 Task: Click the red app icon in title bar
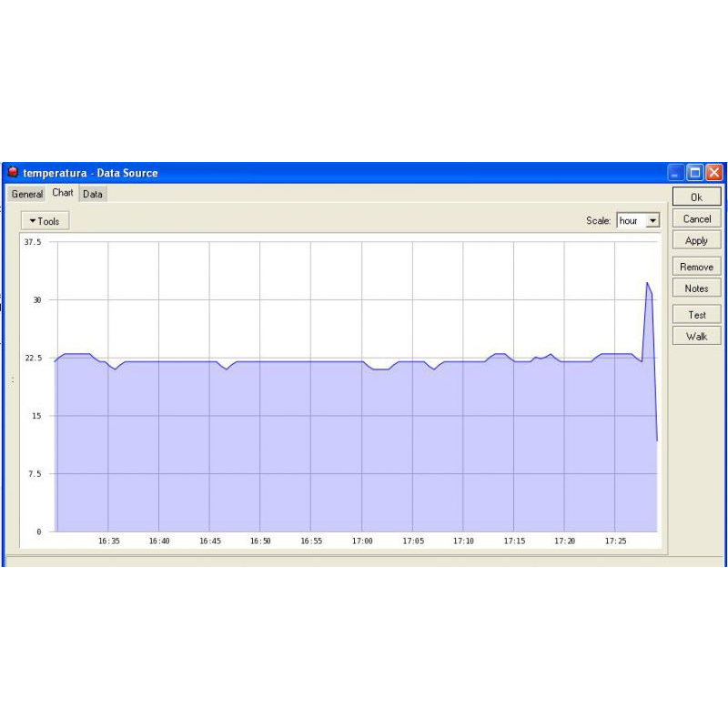(13, 172)
